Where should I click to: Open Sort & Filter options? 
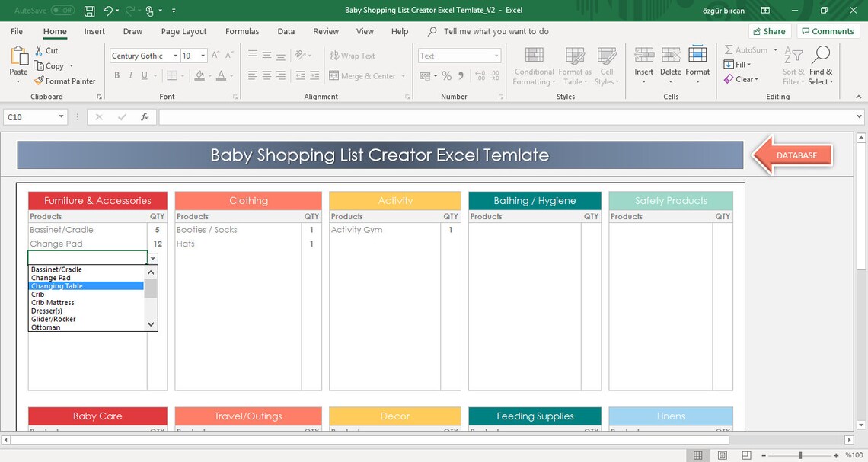(793, 65)
